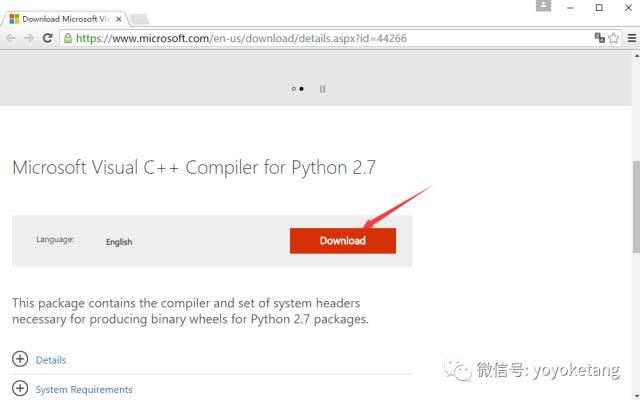Viewport: 640px width, 400px height.
Task: Go back to the previous page
Action: [x=11, y=38]
